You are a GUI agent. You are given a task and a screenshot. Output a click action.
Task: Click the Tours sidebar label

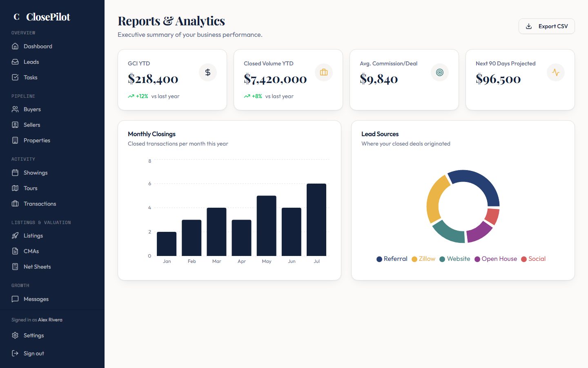tap(31, 188)
